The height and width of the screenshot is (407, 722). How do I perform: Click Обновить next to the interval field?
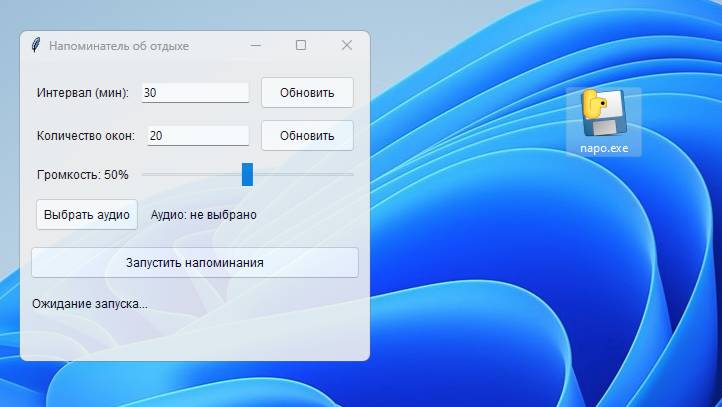(x=307, y=93)
